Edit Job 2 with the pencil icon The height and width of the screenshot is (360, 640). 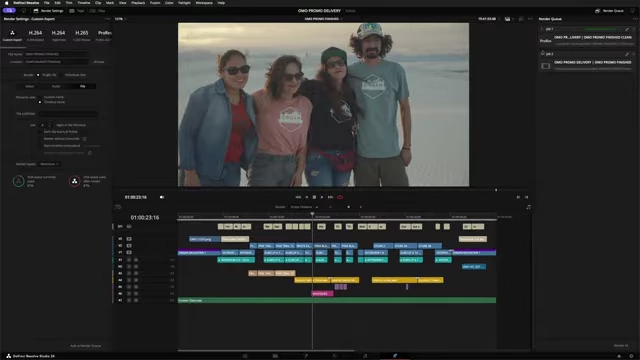tap(627, 54)
